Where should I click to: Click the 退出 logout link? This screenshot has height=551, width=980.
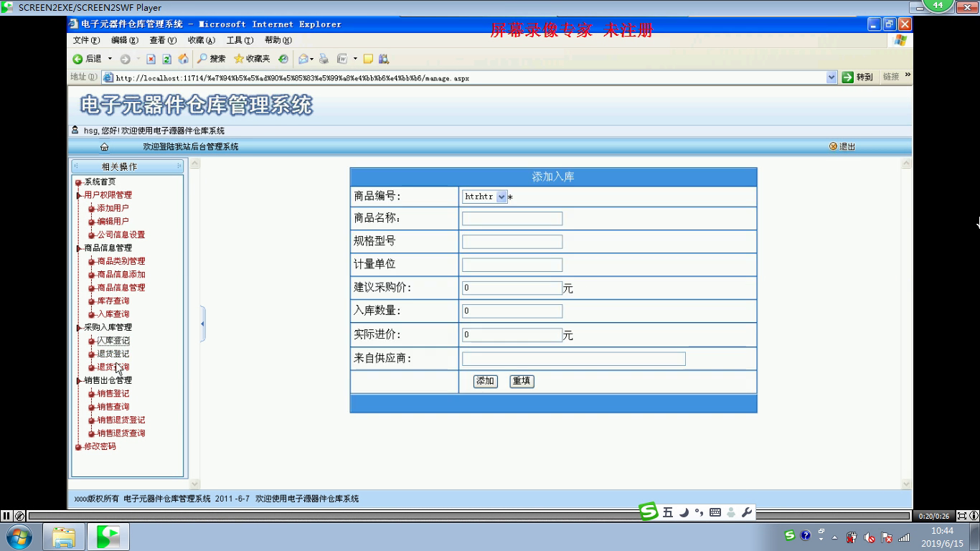(842, 146)
